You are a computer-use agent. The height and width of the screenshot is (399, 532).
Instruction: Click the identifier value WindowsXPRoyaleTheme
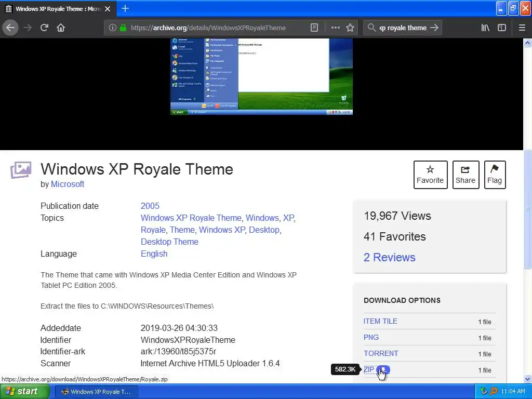(188, 340)
